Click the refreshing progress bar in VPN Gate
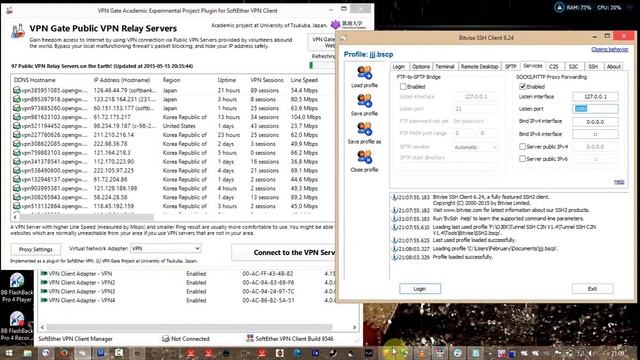Image resolution: width=640 pixels, height=360 pixels. [322, 65]
